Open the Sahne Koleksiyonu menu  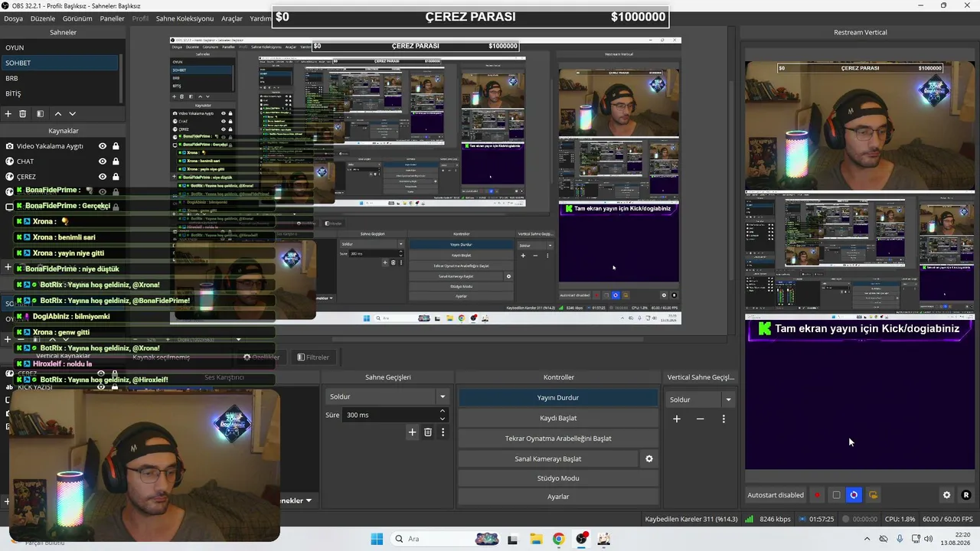pyautogui.click(x=185, y=18)
